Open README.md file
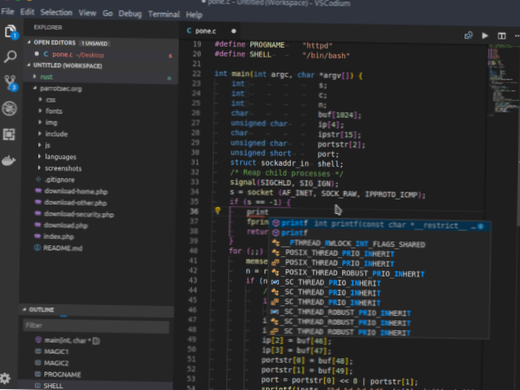The image size is (520, 390). pyautogui.click(x=62, y=248)
